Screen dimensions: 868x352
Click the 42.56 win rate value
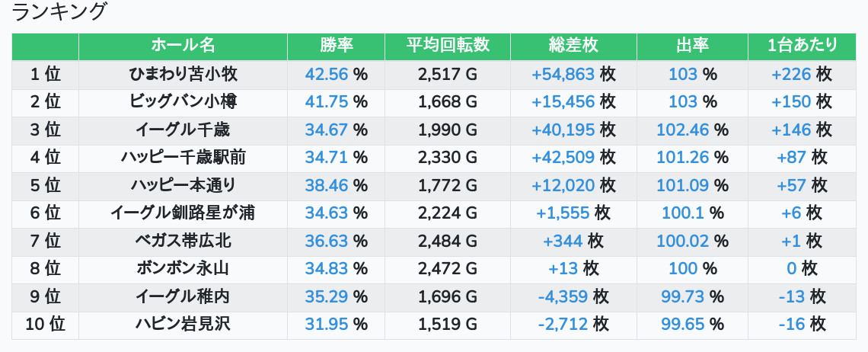[326, 74]
